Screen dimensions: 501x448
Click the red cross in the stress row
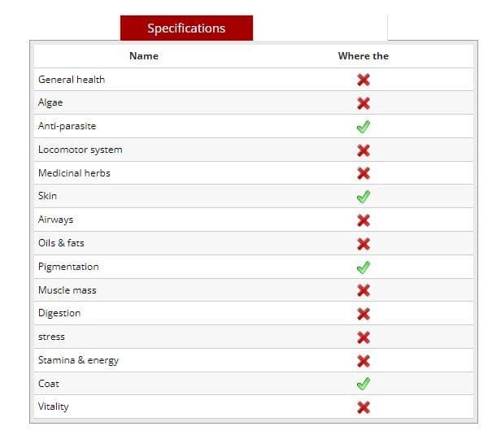(364, 337)
